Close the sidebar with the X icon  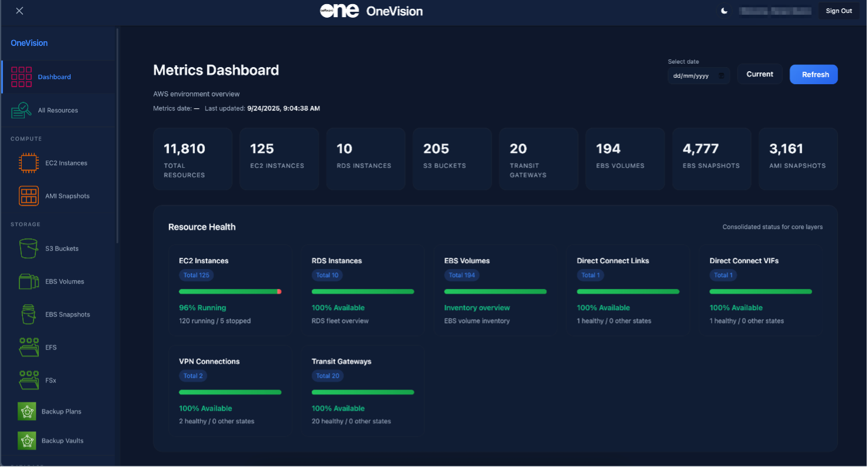19,11
